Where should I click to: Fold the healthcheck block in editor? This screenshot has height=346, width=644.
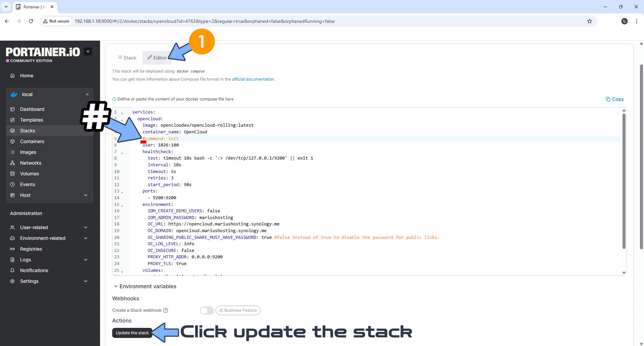click(x=122, y=153)
